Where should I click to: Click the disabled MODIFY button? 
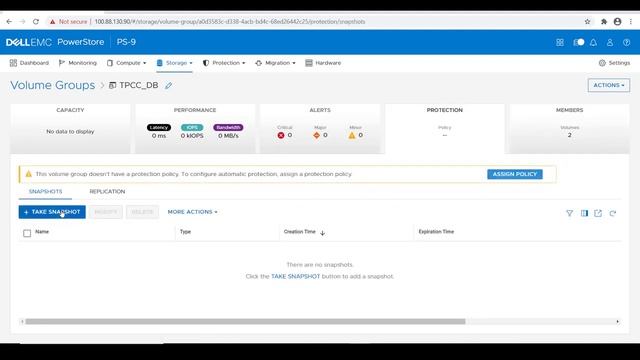(x=106, y=212)
